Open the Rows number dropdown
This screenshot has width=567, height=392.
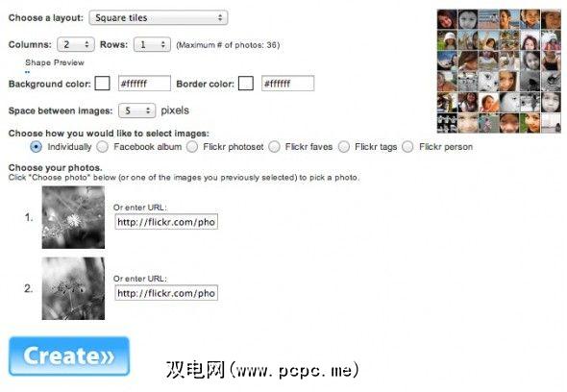152,44
